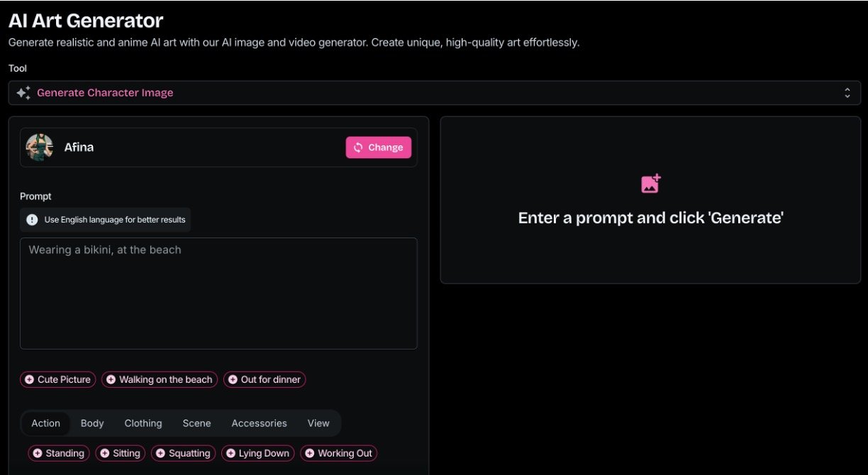Click plus icon on Walking on the beach chip
This screenshot has width=868, height=475.
(x=111, y=380)
